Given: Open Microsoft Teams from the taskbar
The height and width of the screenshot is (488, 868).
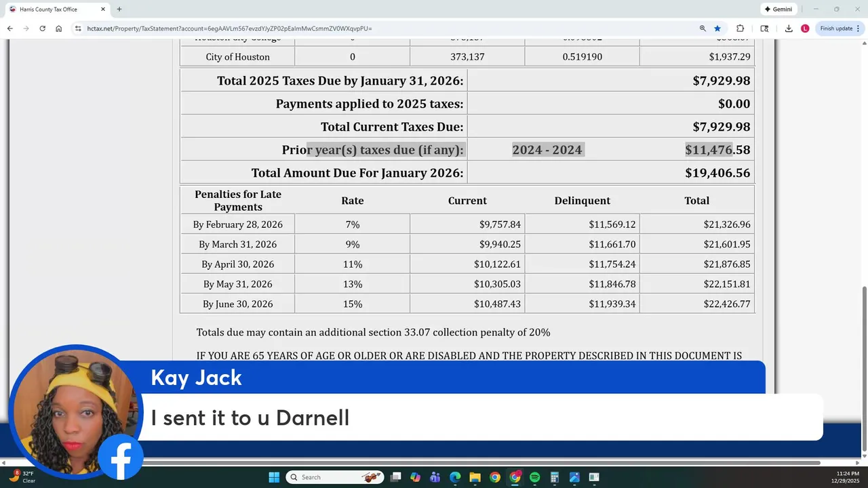Looking at the screenshot, I should [435, 477].
